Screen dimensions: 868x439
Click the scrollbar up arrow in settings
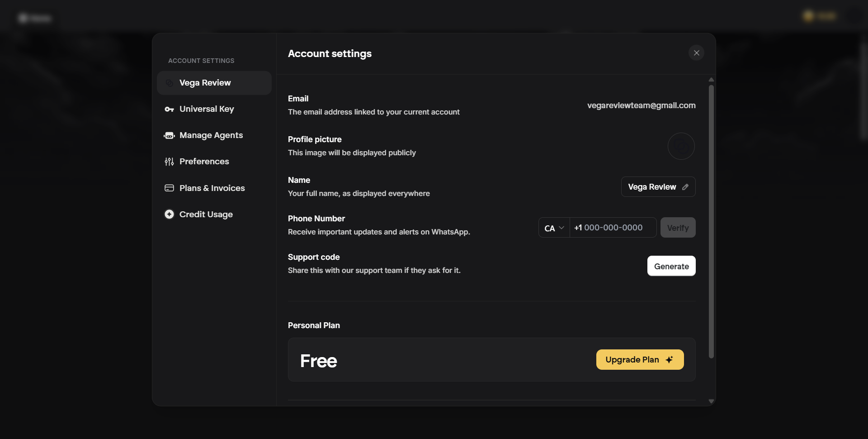[x=711, y=80]
